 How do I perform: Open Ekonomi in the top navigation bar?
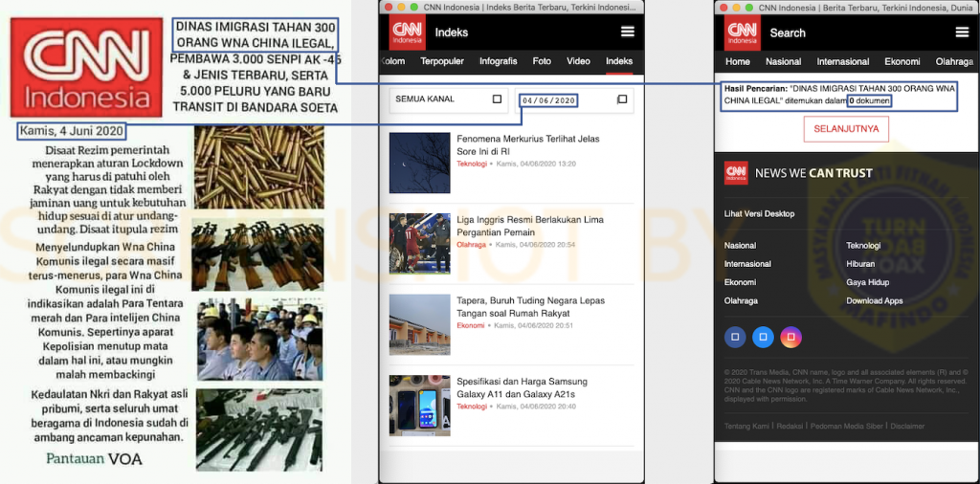pyautogui.click(x=902, y=62)
